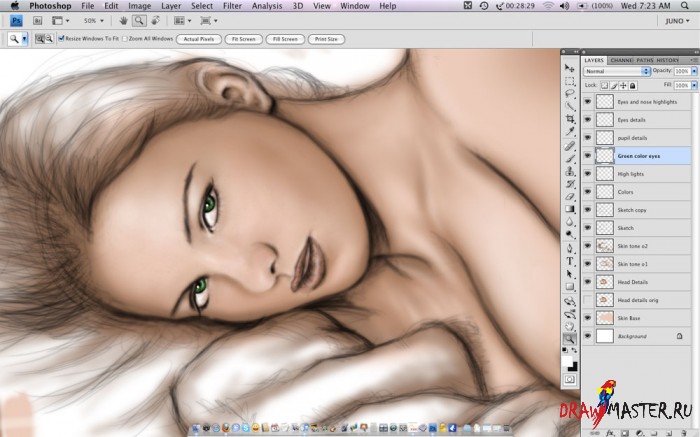Switch to the History tab
The width and height of the screenshot is (700, 437).
(667, 60)
